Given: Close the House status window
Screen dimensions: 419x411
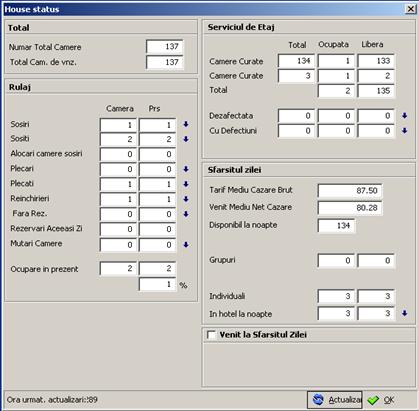Looking at the screenshot, I should (411, 9).
